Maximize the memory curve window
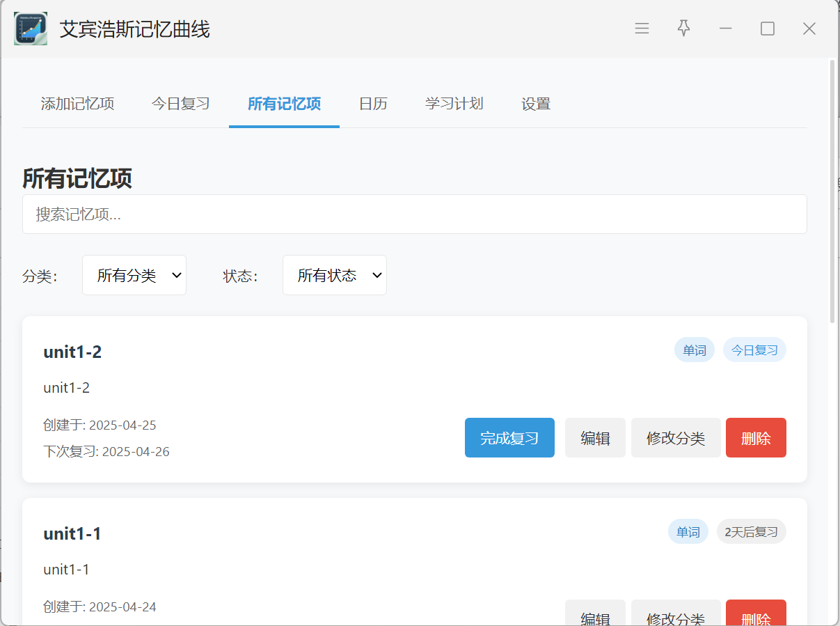The width and height of the screenshot is (840, 626). (768, 29)
